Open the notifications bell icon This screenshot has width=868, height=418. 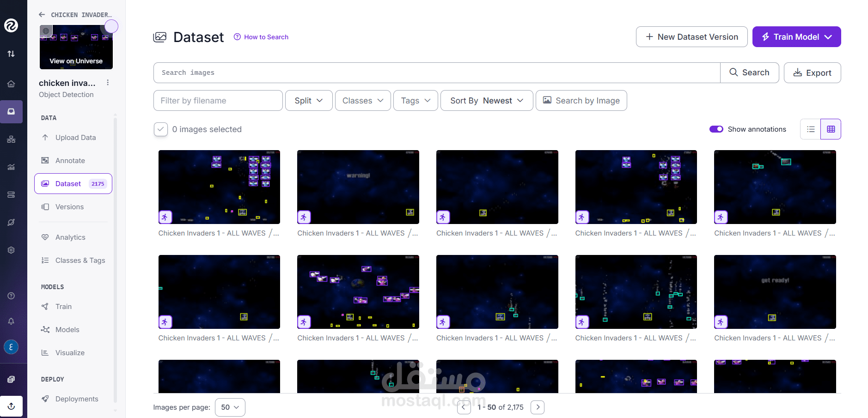pos(11,321)
